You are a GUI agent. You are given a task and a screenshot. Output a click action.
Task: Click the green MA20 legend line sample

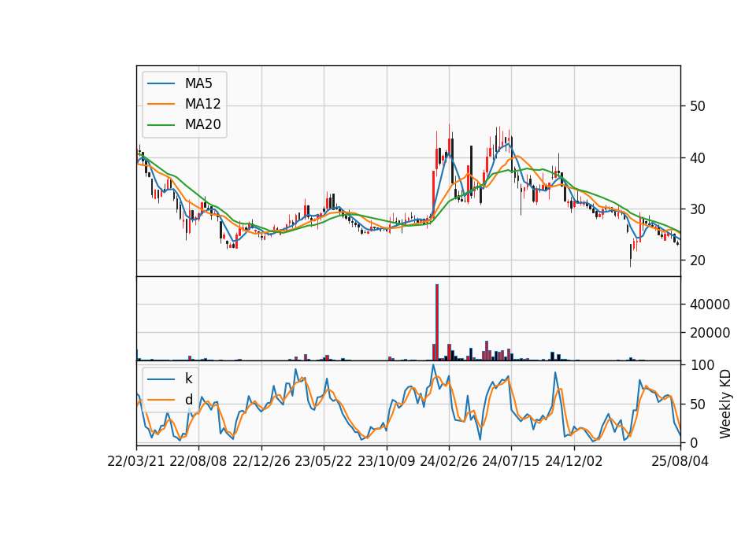[x=161, y=124]
